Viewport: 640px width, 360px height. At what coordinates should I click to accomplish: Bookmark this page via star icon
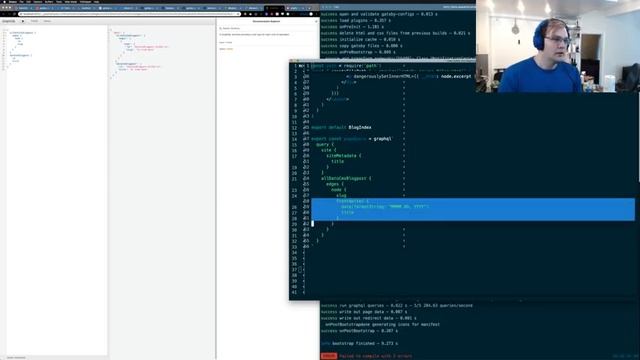tap(237, 14)
